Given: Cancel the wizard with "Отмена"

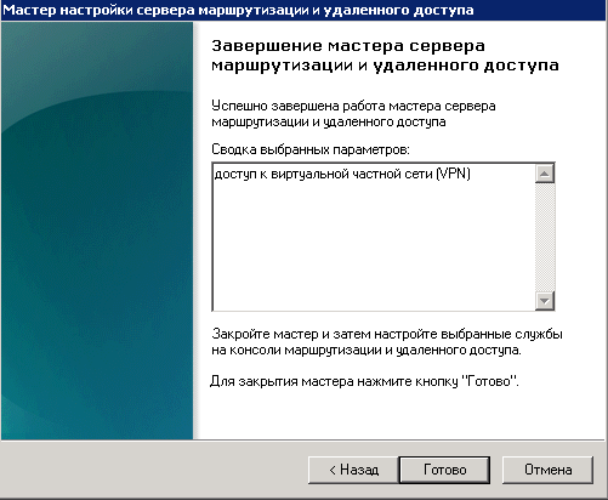Looking at the screenshot, I should (548, 469).
